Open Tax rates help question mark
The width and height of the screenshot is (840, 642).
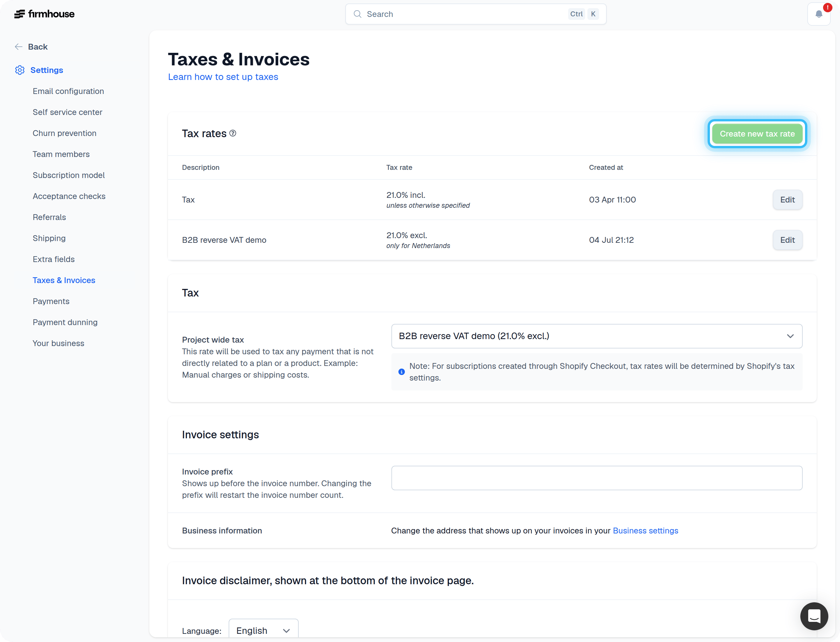233,133
